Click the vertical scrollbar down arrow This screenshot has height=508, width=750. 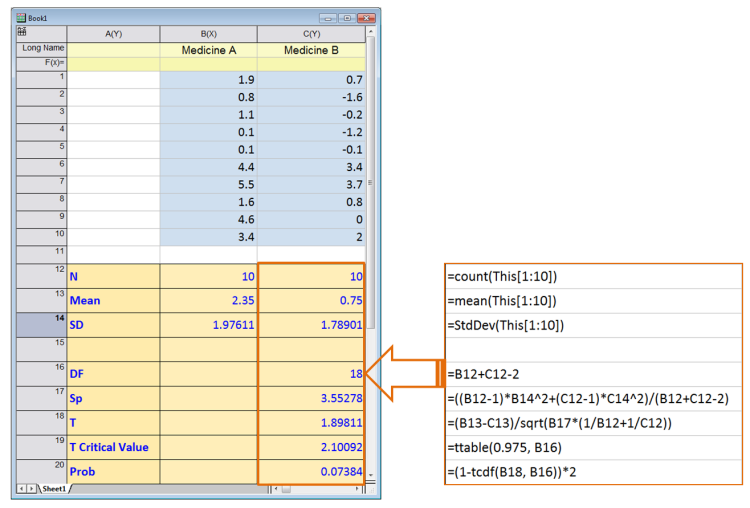(x=372, y=475)
